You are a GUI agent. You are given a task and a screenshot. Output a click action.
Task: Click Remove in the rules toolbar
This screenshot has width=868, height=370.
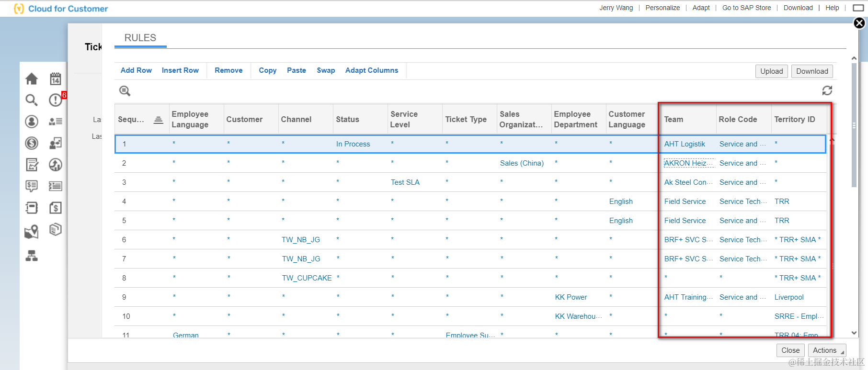(228, 70)
